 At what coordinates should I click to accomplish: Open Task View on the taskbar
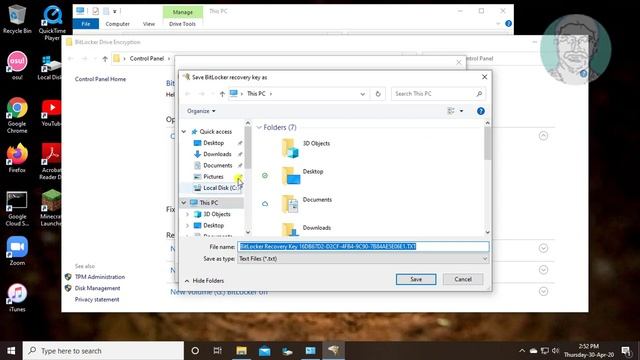point(218,351)
